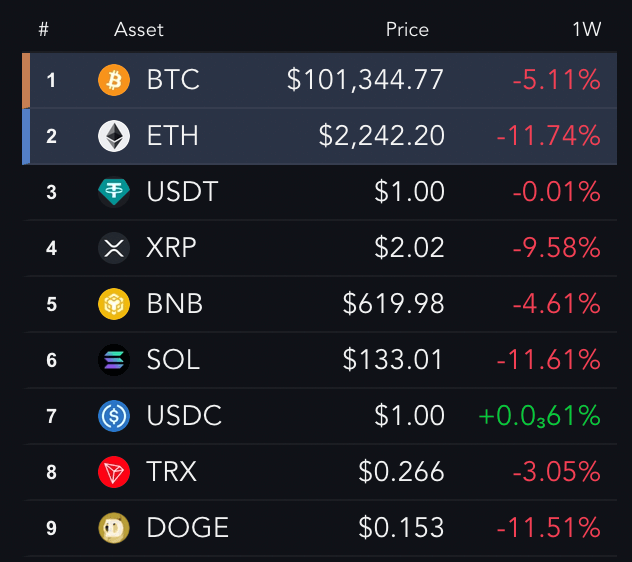
Task: Click the Bitcoin coin icon
Action: pos(114,80)
